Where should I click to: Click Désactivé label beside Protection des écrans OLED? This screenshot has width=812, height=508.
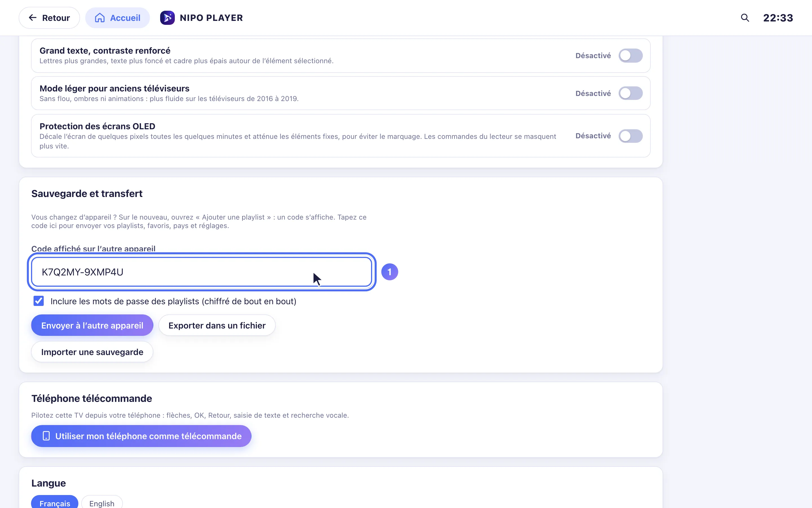pyautogui.click(x=593, y=136)
